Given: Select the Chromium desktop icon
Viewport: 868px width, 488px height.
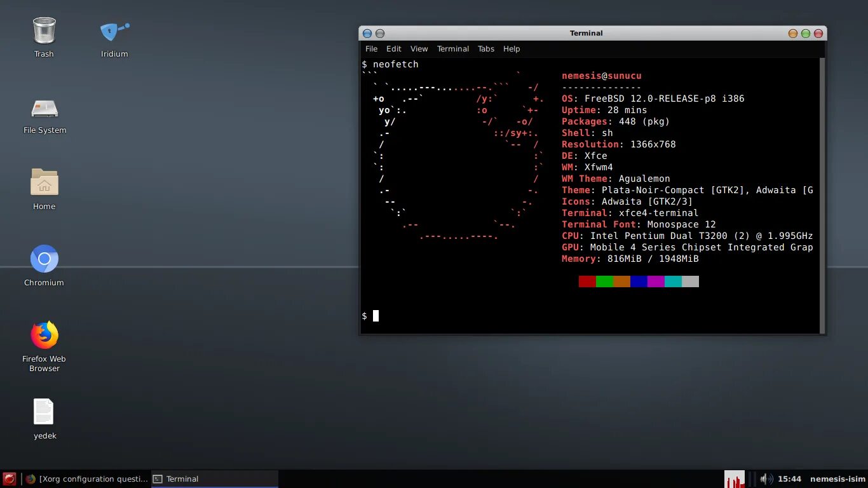Looking at the screenshot, I should click(44, 266).
